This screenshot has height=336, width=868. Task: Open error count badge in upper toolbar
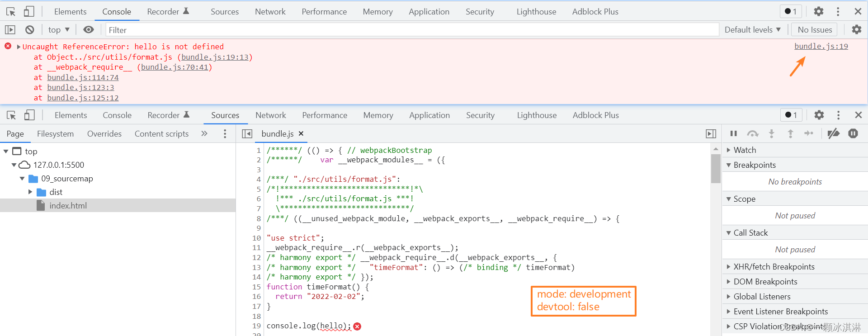click(791, 12)
